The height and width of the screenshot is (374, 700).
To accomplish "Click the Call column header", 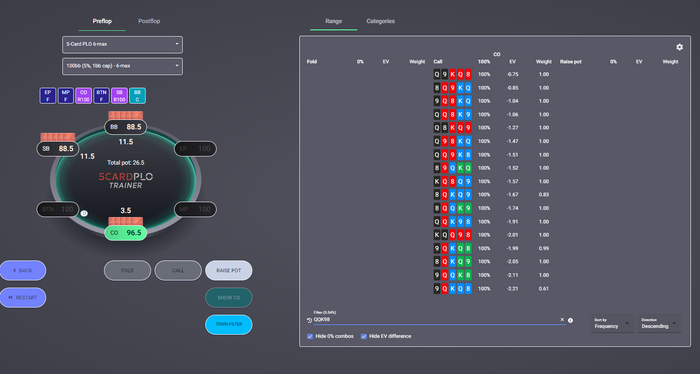I will [438, 62].
